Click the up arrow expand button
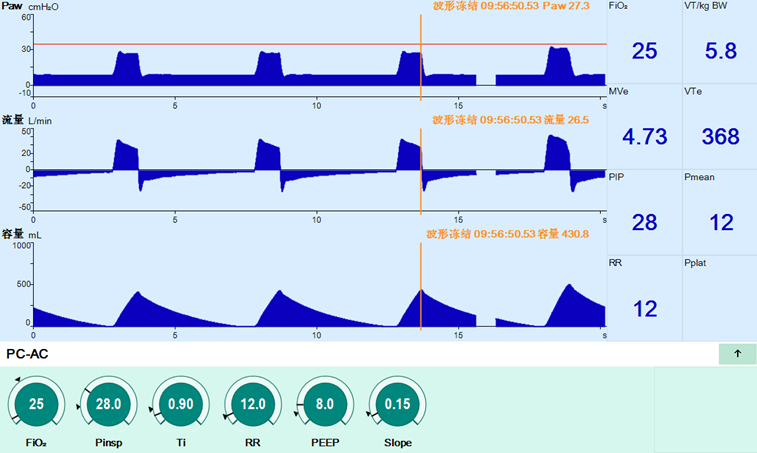This screenshot has height=453, width=757. click(737, 354)
